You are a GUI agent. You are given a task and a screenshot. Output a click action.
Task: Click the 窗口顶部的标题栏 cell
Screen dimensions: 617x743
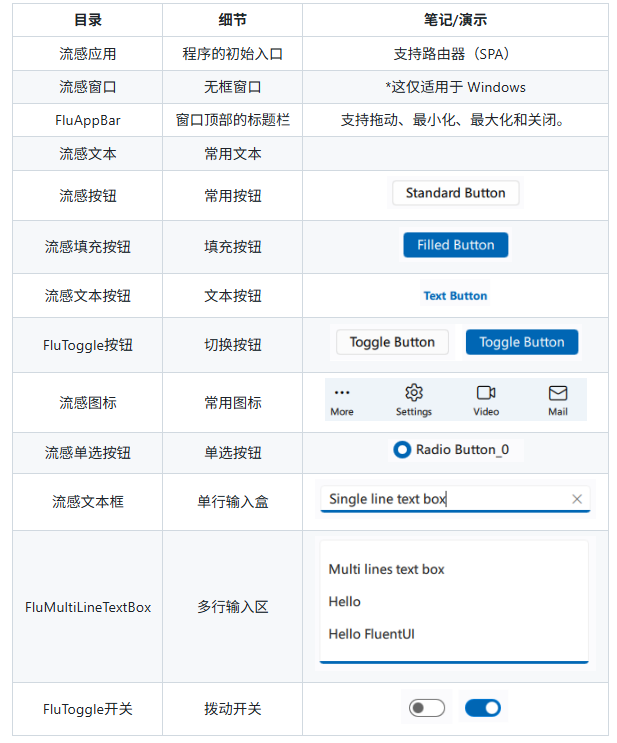point(232,120)
